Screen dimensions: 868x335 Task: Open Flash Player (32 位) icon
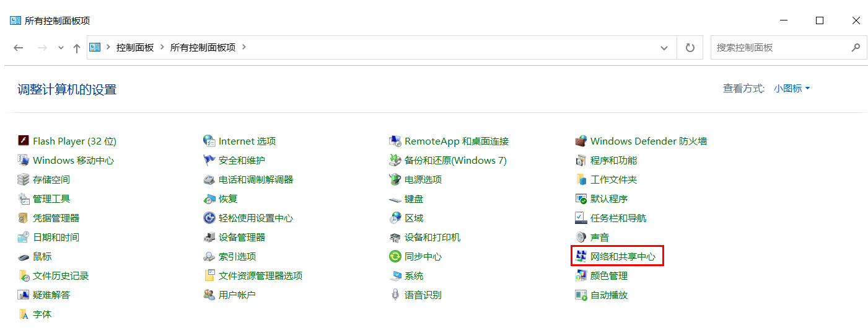tap(24, 141)
